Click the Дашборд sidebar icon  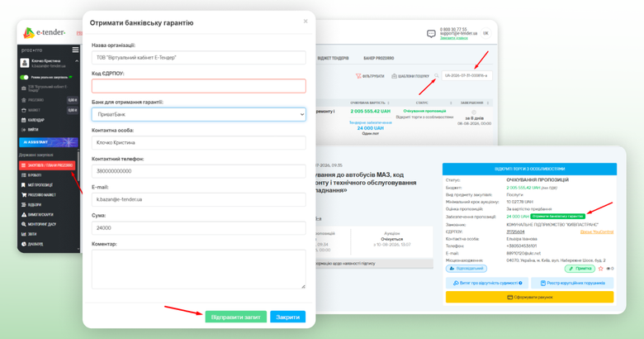pyautogui.click(x=24, y=244)
